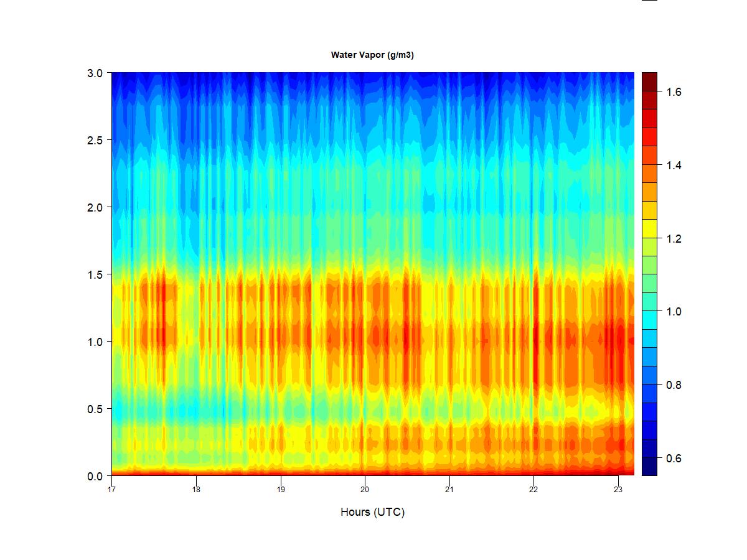Image resolution: width=747 pixels, height=560 pixels.
Task: Select hour 23 tick label on x-axis
Action: 618,488
